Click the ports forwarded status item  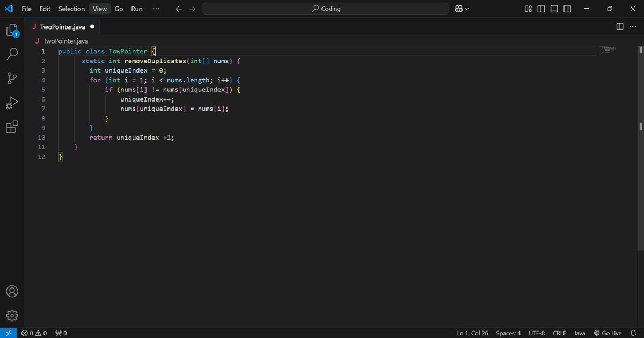tap(61, 333)
